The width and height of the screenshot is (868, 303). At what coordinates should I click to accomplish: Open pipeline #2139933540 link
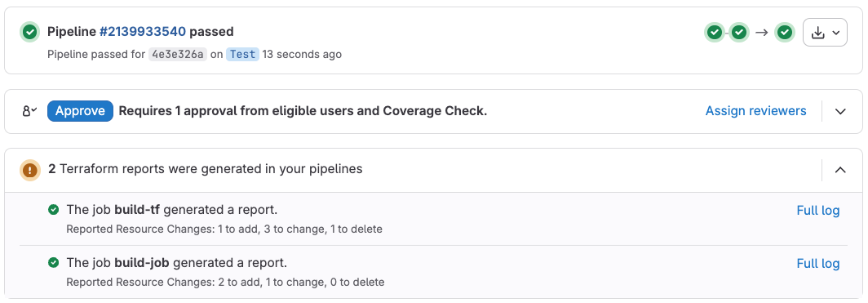[x=142, y=32]
